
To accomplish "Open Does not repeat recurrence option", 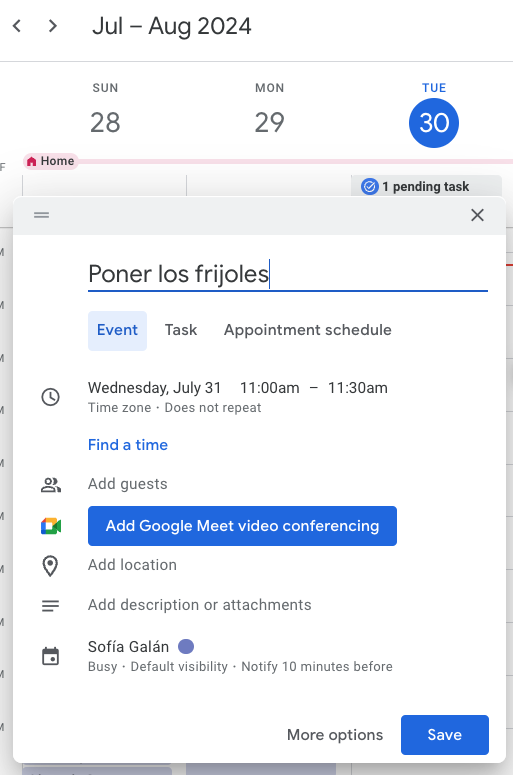I will pyautogui.click(x=213, y=408).
